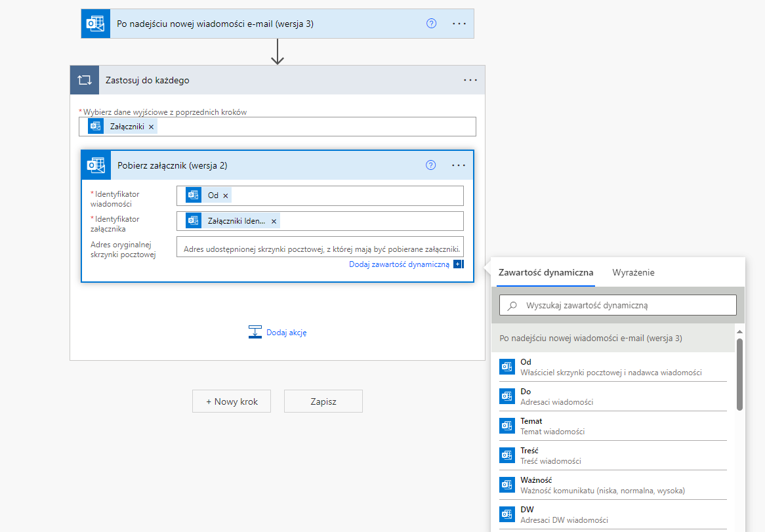
Task: Click help icon on Pobierz załącznik action
Action: (x=430, y=165)
